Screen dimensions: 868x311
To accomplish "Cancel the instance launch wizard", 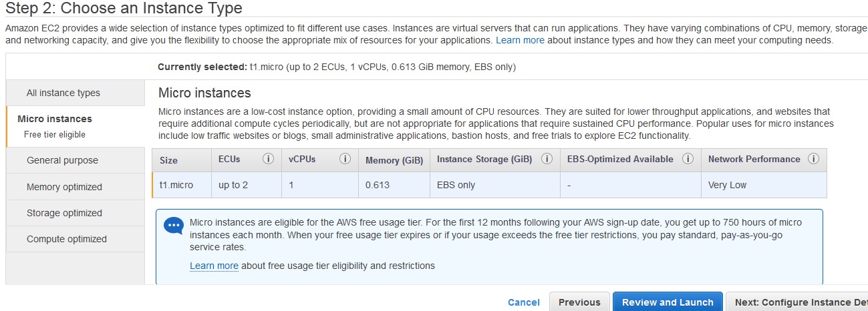I will 524,302.
